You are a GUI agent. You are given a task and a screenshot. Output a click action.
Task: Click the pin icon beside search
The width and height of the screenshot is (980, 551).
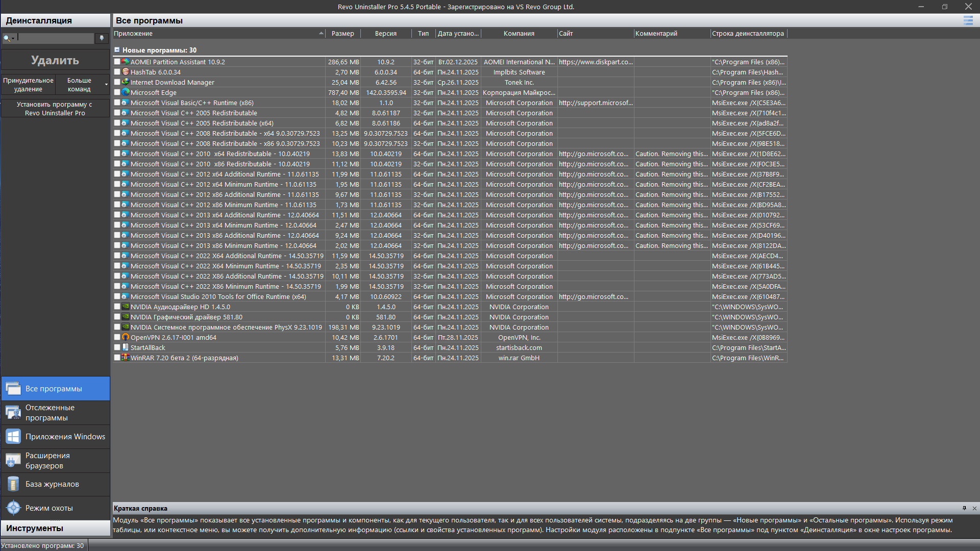(x=102, y=38)
